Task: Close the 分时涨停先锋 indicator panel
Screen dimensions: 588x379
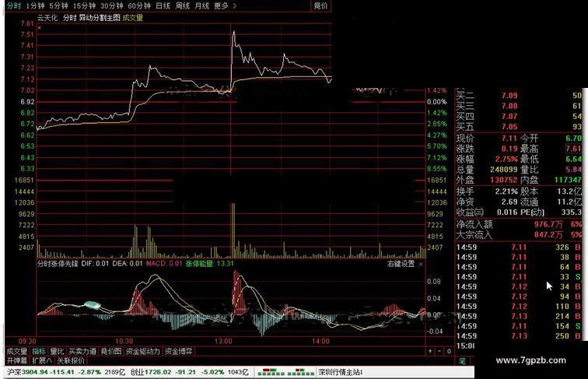Action: 421,264
